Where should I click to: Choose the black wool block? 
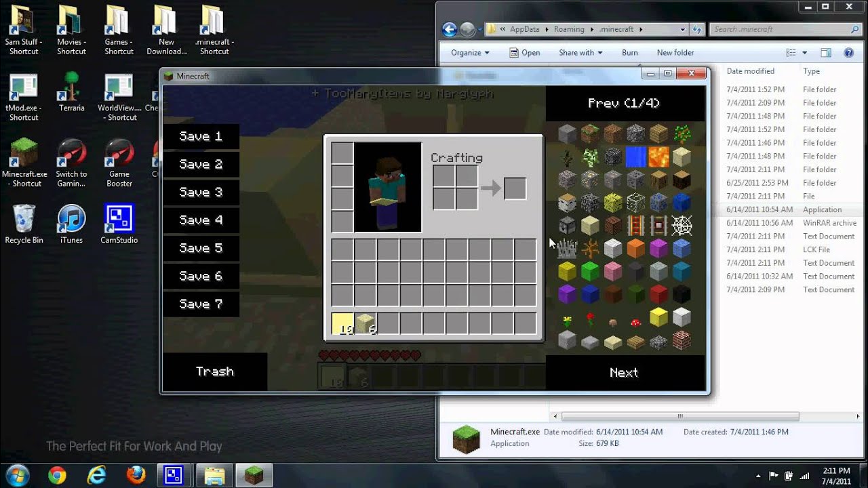(682, 295)
